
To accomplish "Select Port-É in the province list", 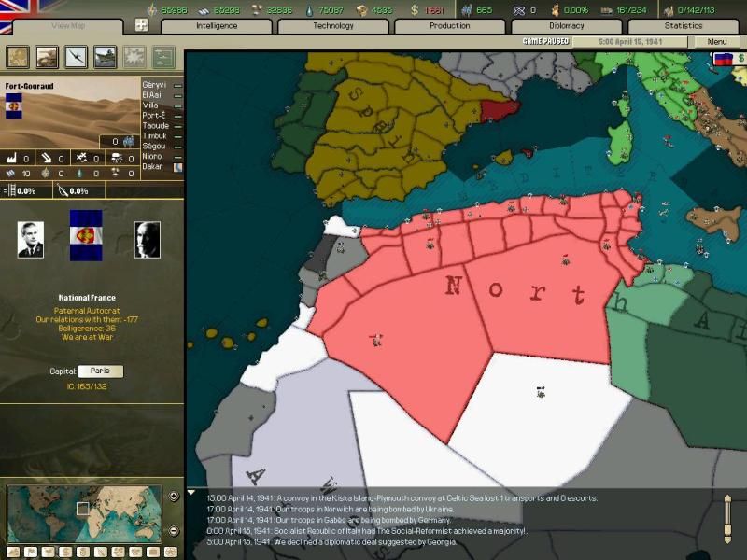I will 154,115.
